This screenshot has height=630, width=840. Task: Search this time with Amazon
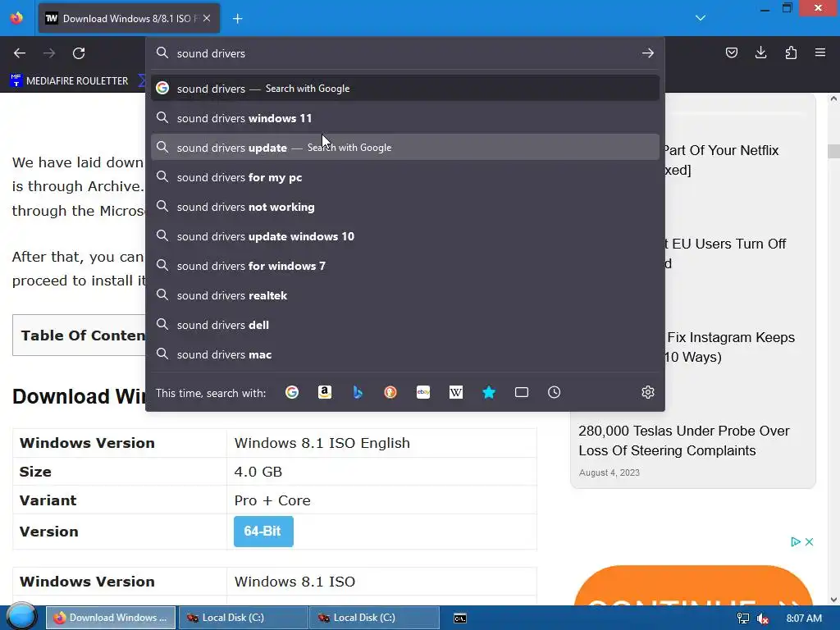(325, 392)
